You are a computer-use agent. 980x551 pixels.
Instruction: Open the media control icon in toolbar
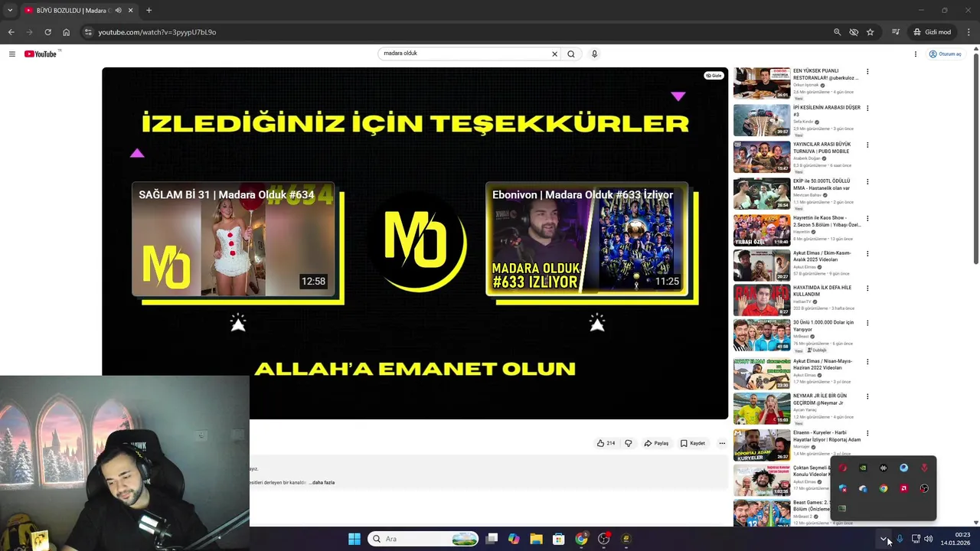[x=895, y=32]
